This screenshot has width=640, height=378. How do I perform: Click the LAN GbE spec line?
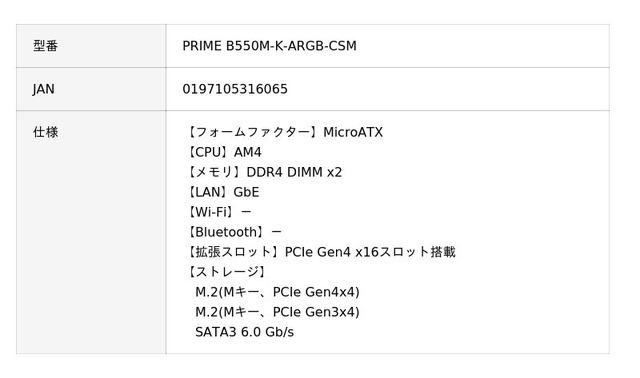point(223,192)
